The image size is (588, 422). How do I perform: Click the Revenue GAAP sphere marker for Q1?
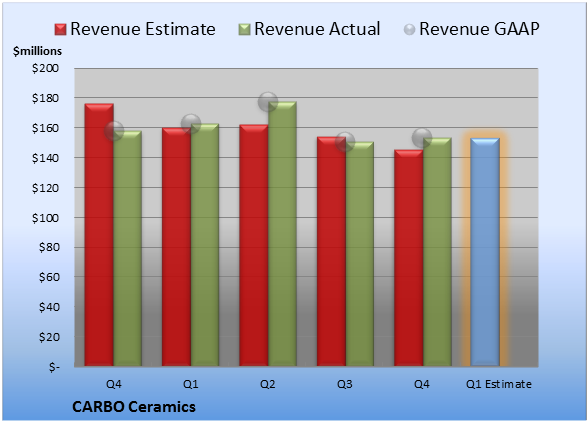click(191, 123)
